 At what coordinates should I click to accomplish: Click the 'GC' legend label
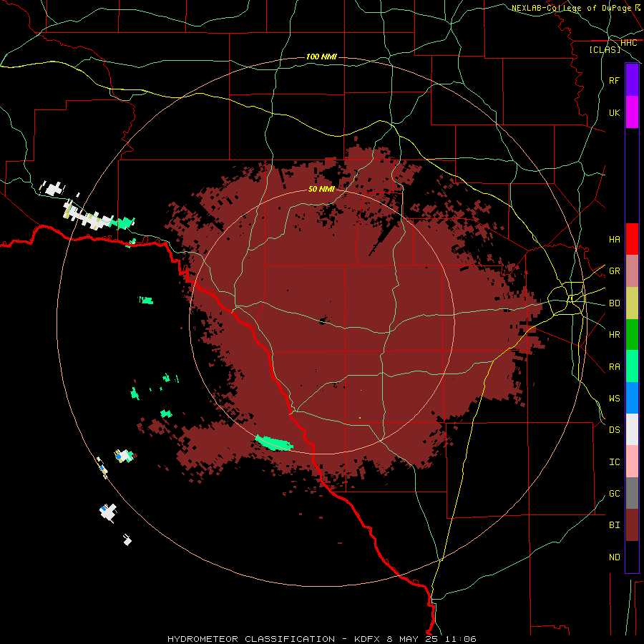[615, 494]
